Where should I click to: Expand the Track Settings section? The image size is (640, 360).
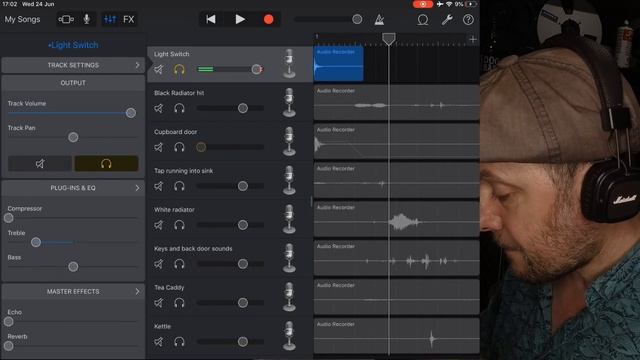pyautogui.click(x=73, y=65)
